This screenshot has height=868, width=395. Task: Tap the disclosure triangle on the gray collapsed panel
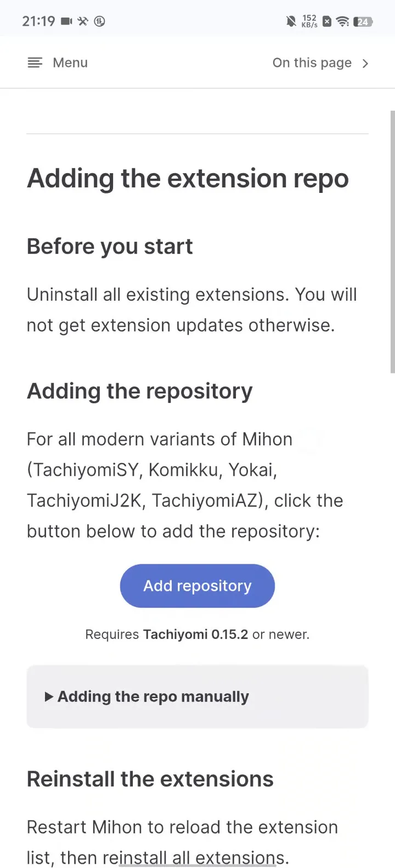[x=48, y=696]
